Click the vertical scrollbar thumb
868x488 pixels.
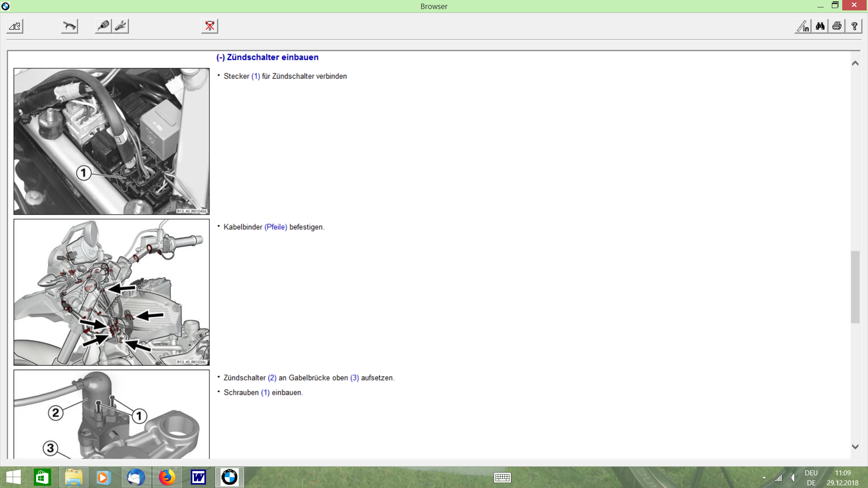point(855,287)
